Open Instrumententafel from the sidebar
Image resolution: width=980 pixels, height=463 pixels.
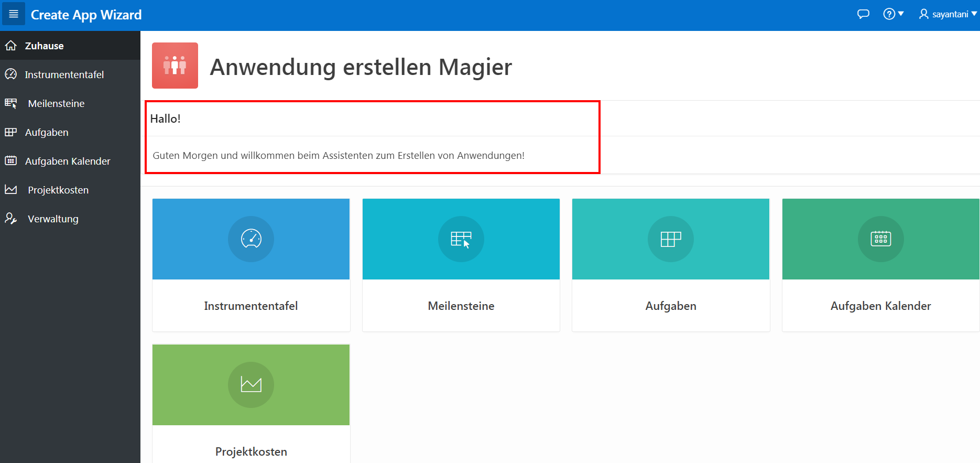(x=70, y=74)
